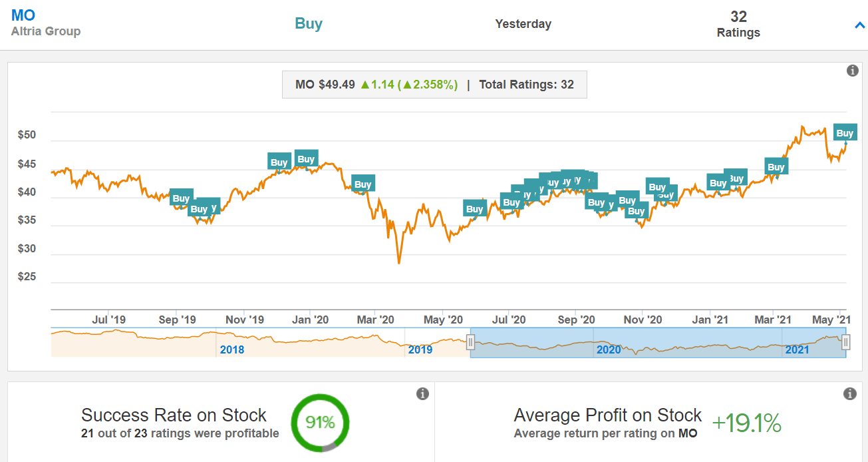868x462 pixels.
Task: Click the Yesterday date label
Action: tap(523, 24)
